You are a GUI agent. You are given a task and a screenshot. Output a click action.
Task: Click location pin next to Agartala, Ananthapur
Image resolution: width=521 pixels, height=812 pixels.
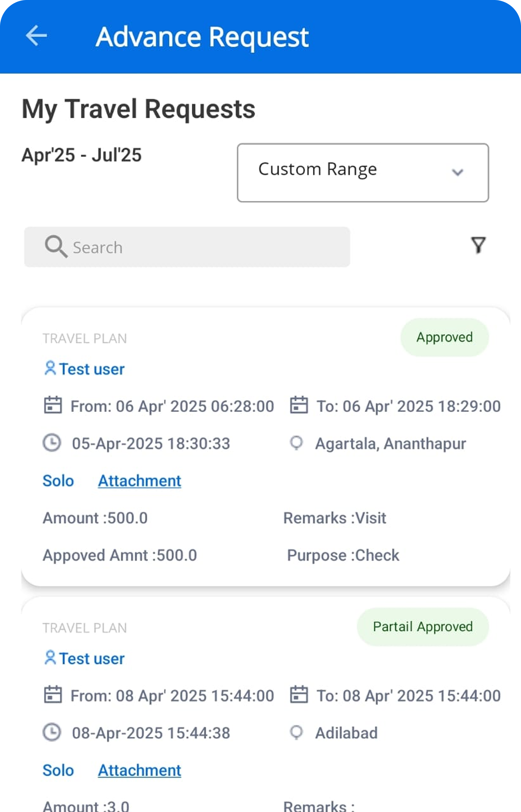(296, 443)
